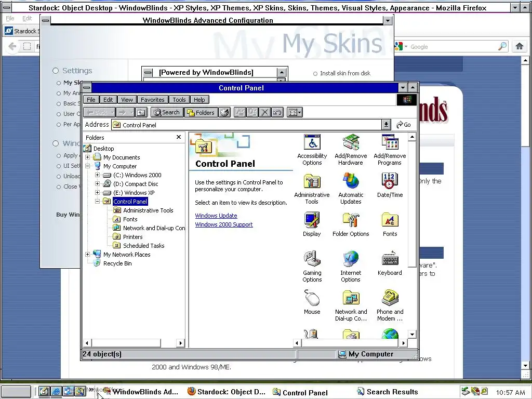
Task: Open the Internet Options icon
Action: click(x=351, y=267)
